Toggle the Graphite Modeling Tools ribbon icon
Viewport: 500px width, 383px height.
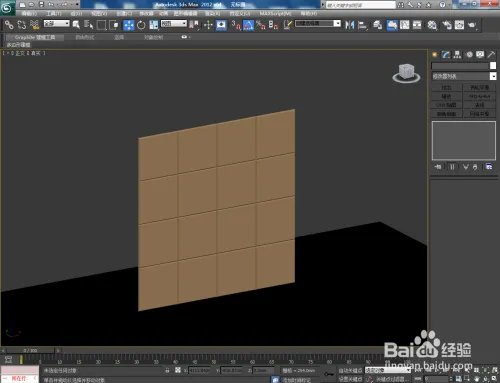pos(392,25)
